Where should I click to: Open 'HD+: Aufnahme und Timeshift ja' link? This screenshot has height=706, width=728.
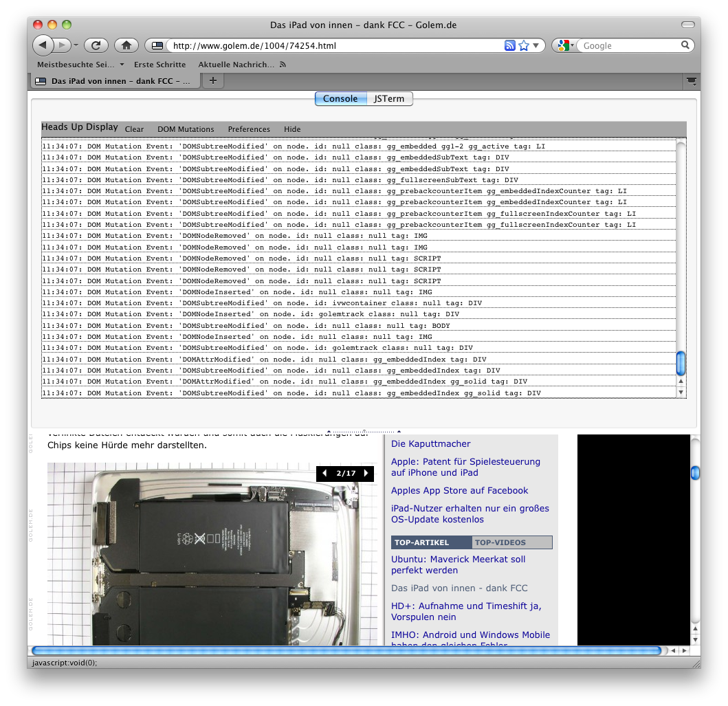(x=465, y=611)
